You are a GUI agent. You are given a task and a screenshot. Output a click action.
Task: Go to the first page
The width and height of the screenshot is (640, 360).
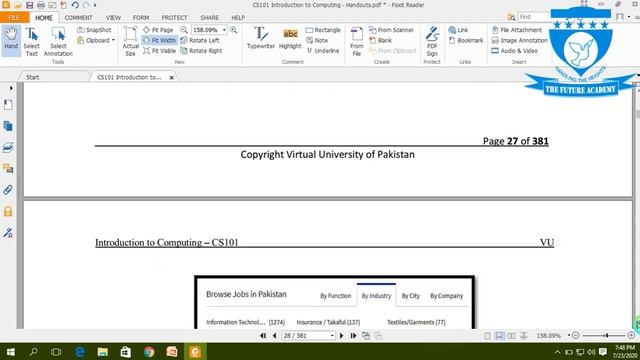click(x=263, y=336)
